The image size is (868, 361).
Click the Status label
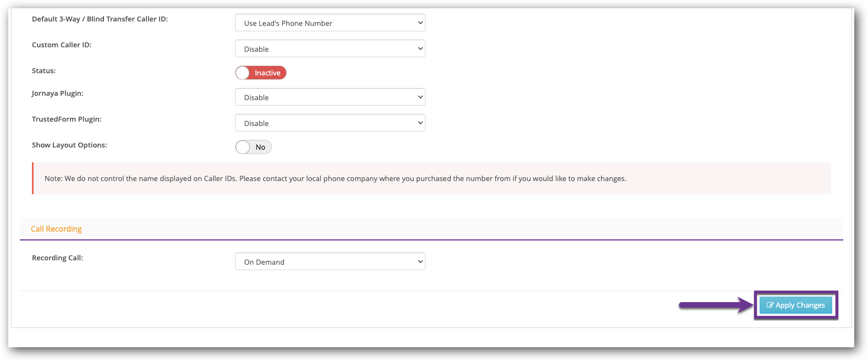click(43, 71)
